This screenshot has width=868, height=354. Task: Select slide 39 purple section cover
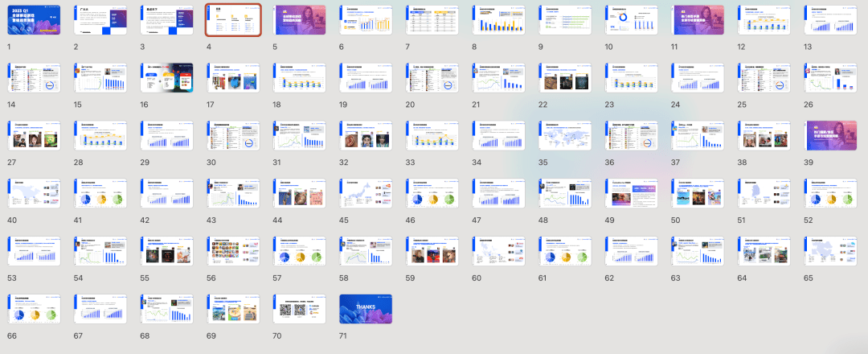(x=830, y=136)
